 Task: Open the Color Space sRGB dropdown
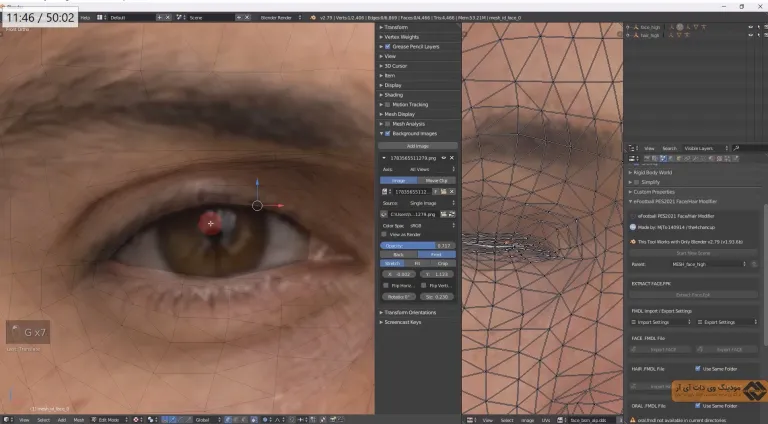pos(430,226)
